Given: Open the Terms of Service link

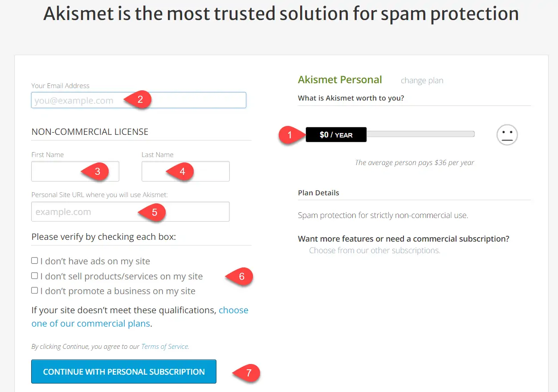Looking at the screenshot, I should (x=165, y=347).
